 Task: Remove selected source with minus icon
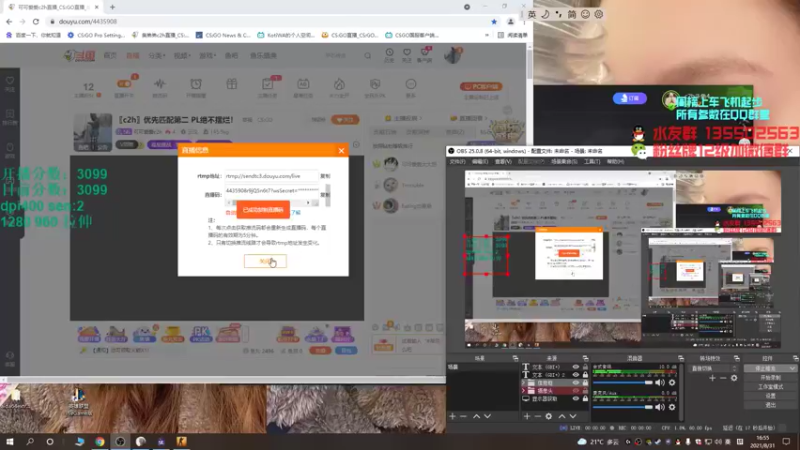(x=537, y=416)
